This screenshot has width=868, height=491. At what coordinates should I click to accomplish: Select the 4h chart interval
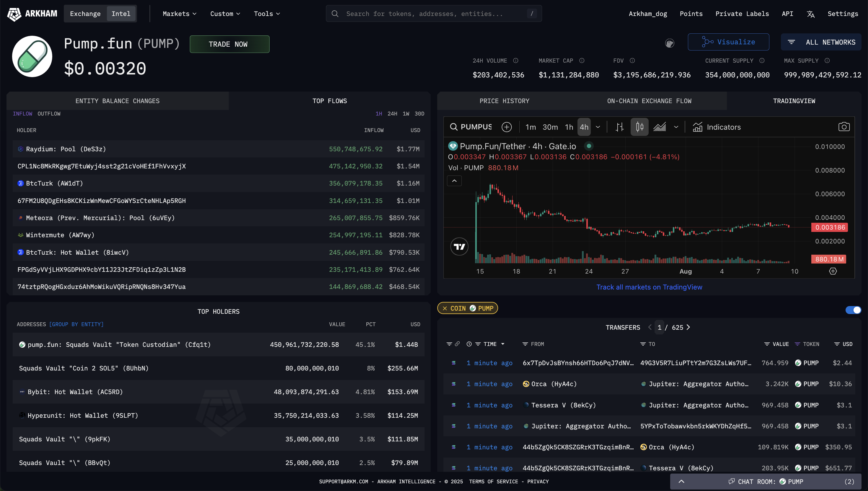pyautogui.click(x=584, y=127)
